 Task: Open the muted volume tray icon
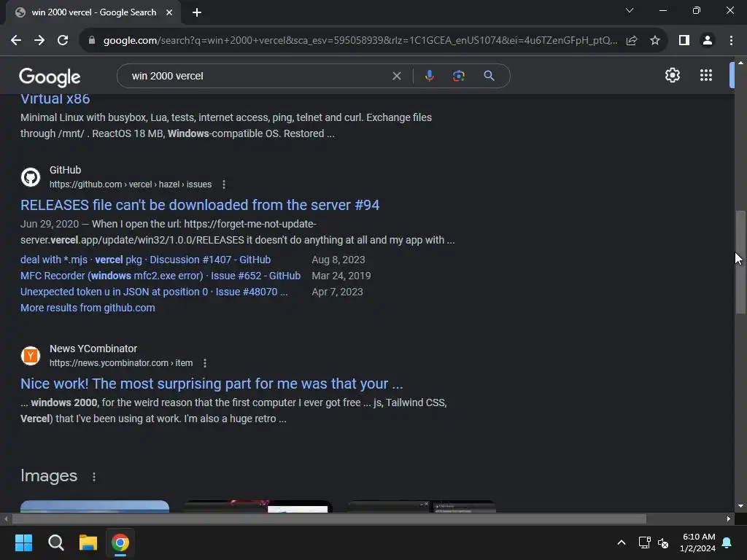coord(663,542)
